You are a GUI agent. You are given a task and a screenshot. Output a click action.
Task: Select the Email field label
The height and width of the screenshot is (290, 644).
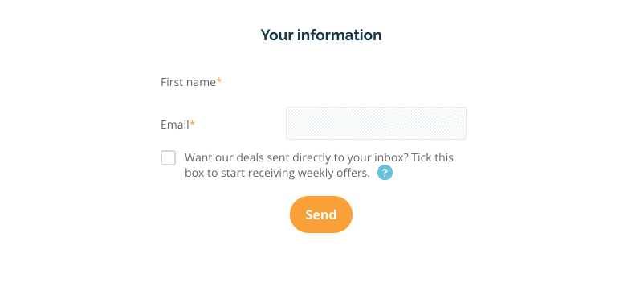coord(175,125)
